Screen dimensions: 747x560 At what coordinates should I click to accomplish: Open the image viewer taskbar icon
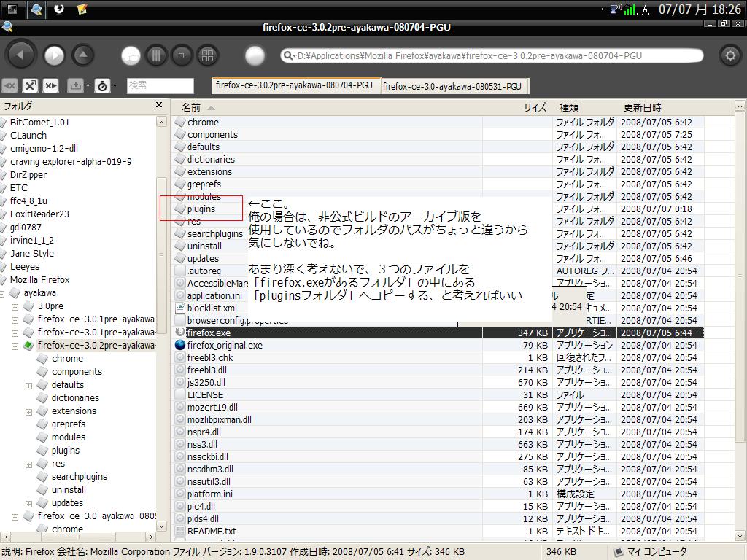pyautogui.click(x=12, y=9)
